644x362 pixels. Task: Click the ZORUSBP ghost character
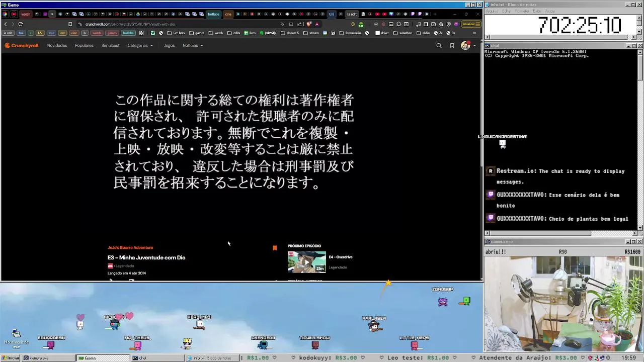(x=443, y=301)
